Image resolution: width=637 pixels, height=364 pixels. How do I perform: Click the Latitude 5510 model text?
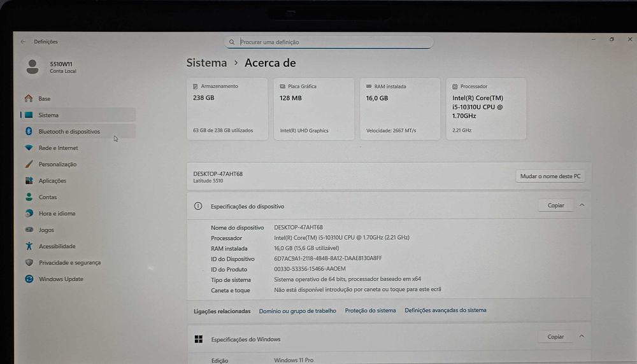(208, 181)
